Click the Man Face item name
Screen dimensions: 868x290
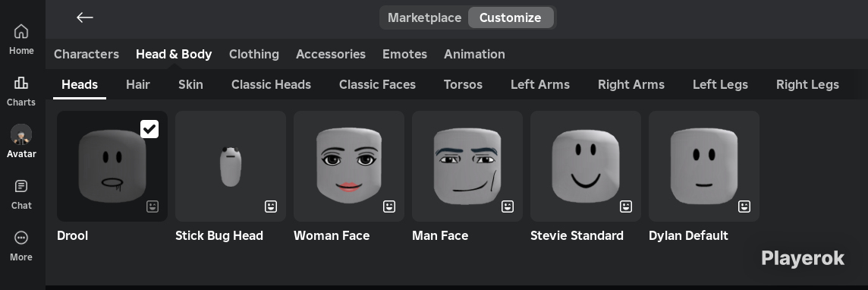[440, 236]
